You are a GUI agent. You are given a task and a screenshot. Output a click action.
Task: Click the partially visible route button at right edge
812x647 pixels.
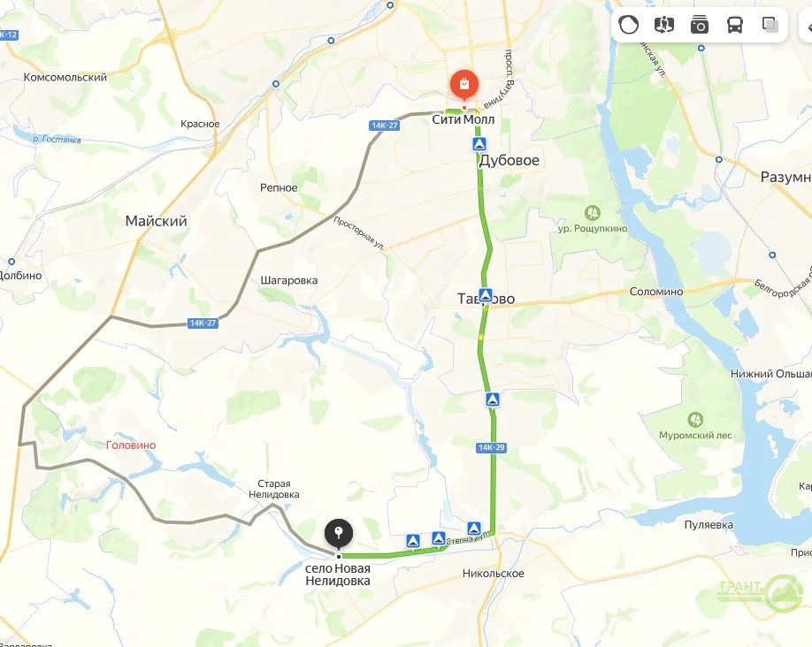(x=807, y=25)
